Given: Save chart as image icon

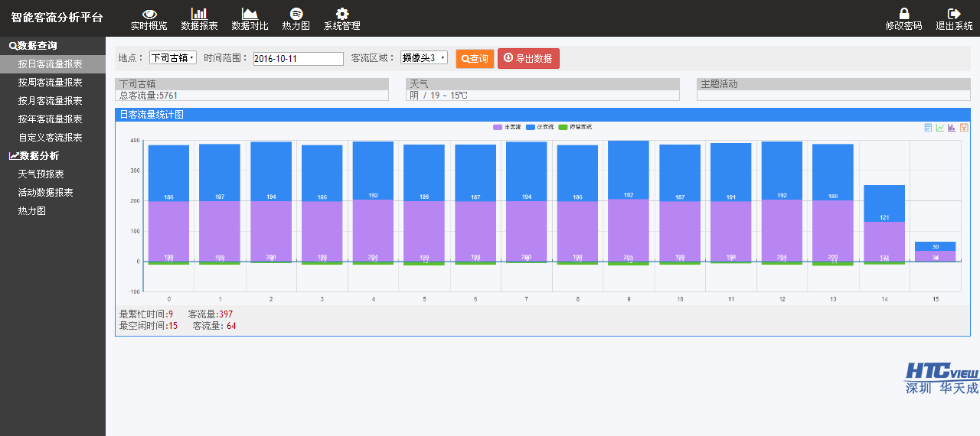Looking at the screenshot, I should [964, 128].
